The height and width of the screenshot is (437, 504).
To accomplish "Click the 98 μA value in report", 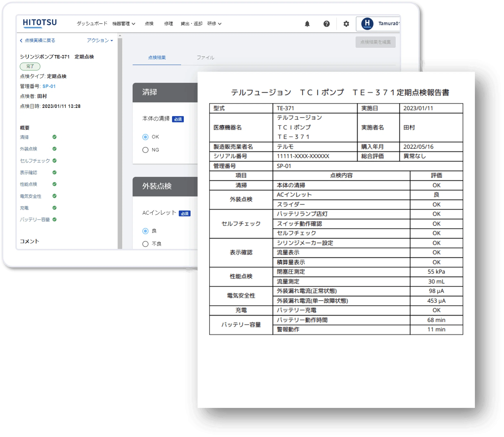I will 436,291.
